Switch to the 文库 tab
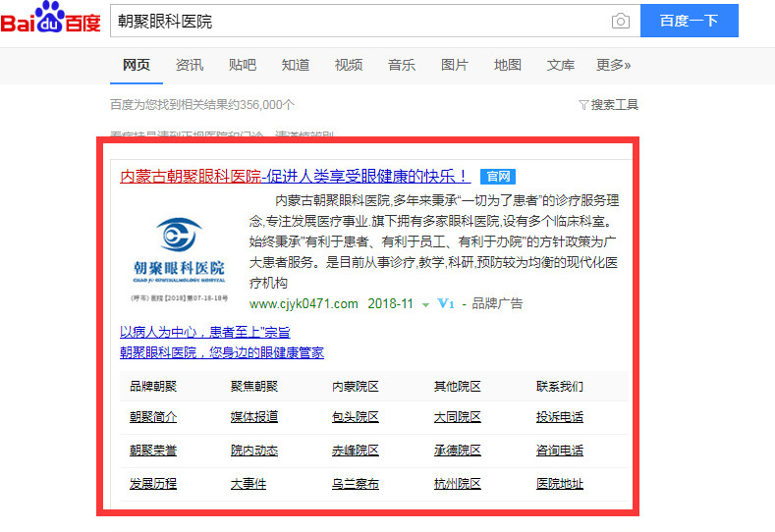Screen dimensions: 775x532 (x=561, y=65)
